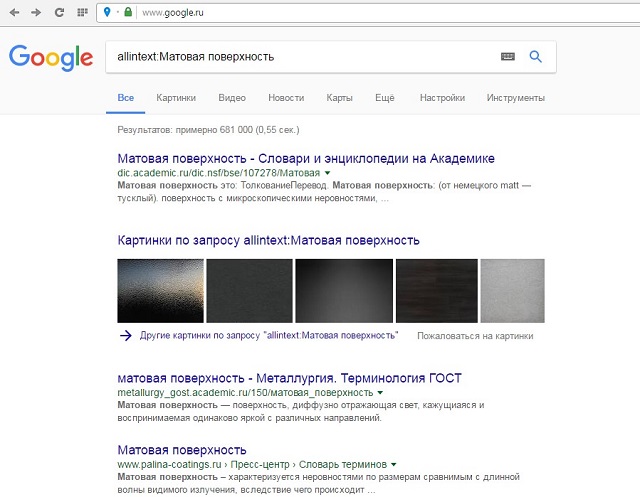Open the third thumbnail with gray spotlight gradient
The image size is (640, 497).
[344, 291]
